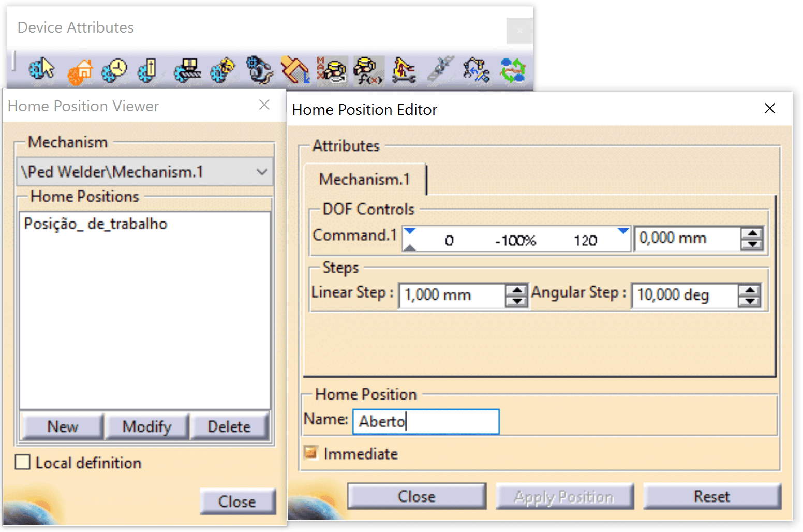Click the robot with wrench icon
803x532 pixels.
coord(404,70)
